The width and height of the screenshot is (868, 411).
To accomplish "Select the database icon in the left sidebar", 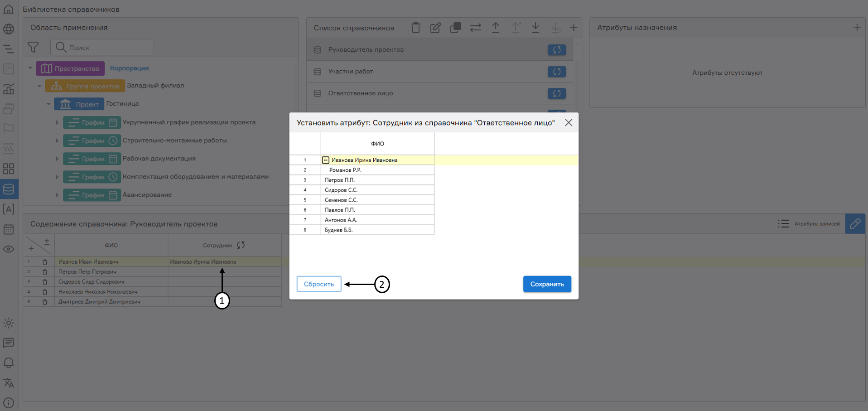I will click(x=9, y=189).
